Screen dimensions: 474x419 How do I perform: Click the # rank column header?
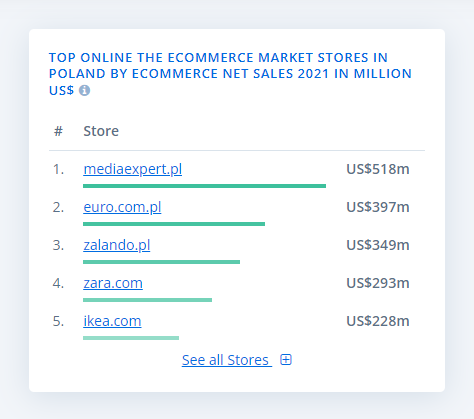pyautogui.click(x=58, y=131)
